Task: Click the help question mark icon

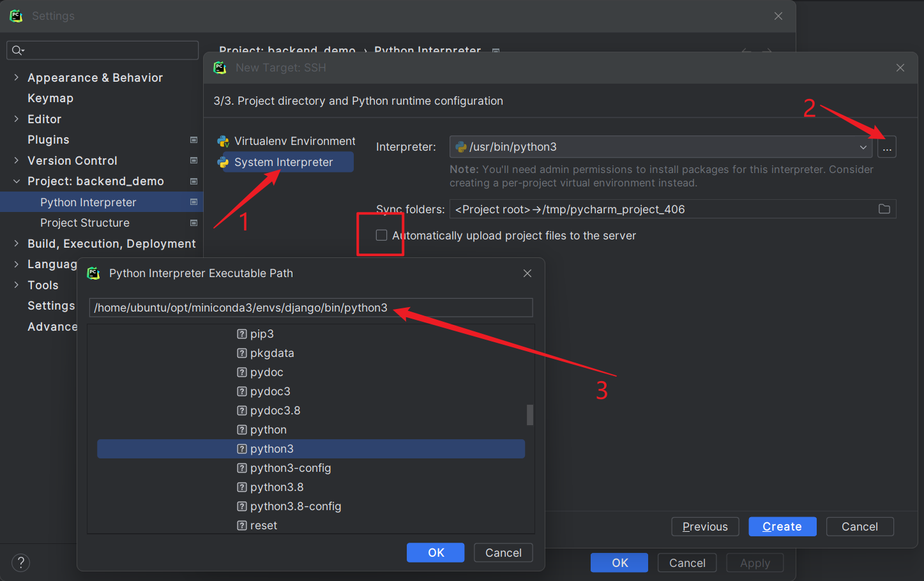Action: [20, 562]
